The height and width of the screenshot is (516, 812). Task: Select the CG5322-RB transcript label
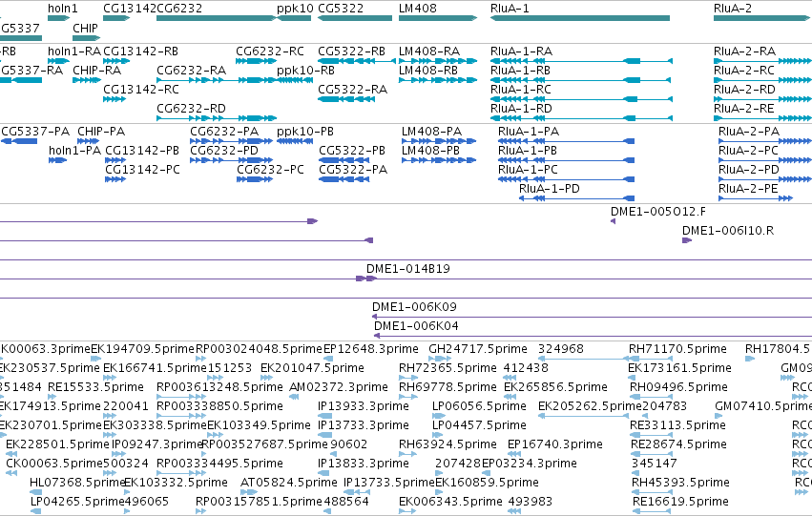[352, 52]
